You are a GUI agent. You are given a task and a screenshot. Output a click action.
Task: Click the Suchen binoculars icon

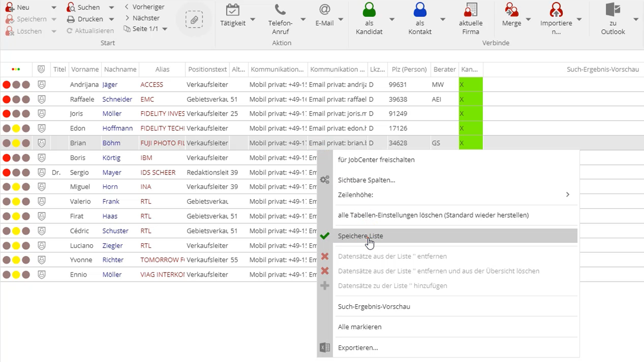tap(71, 8)
